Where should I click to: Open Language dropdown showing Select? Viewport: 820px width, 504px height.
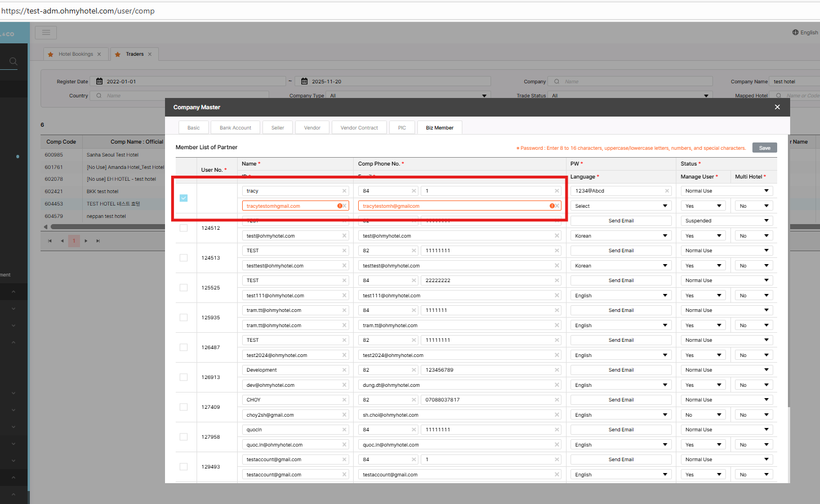click(x=621, y=206)
